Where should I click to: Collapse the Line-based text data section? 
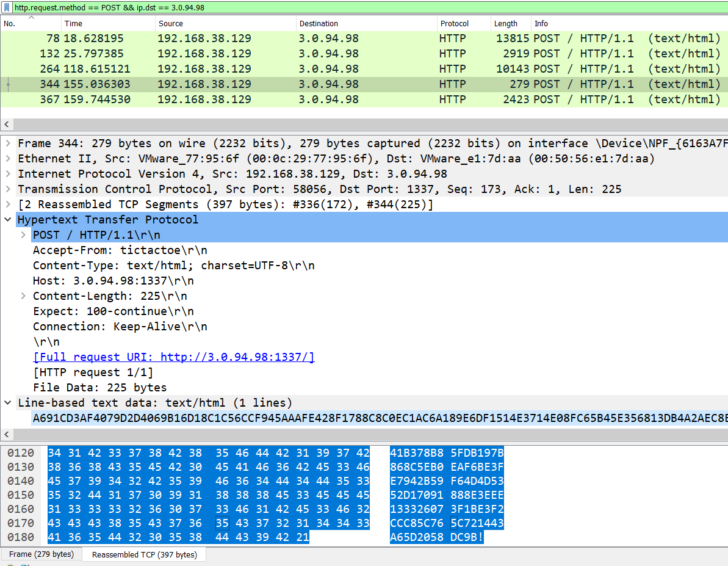(x=7, y=402)
